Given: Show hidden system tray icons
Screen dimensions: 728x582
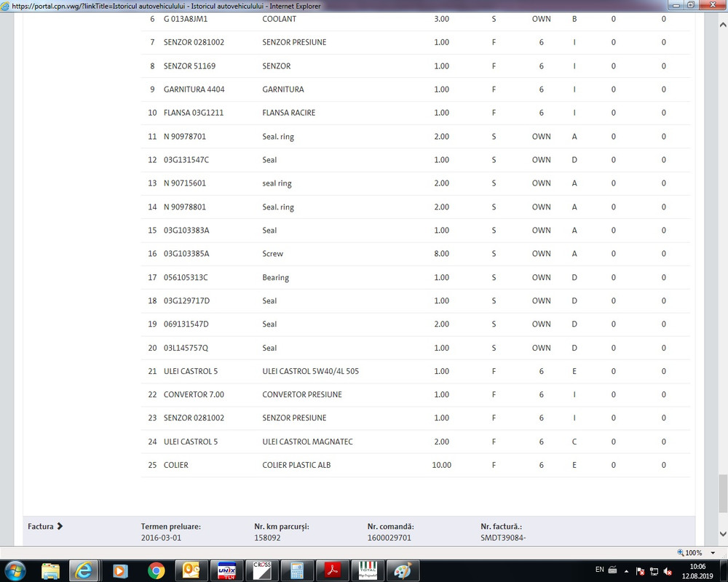Looking at the screenshot, I should 626,571.
